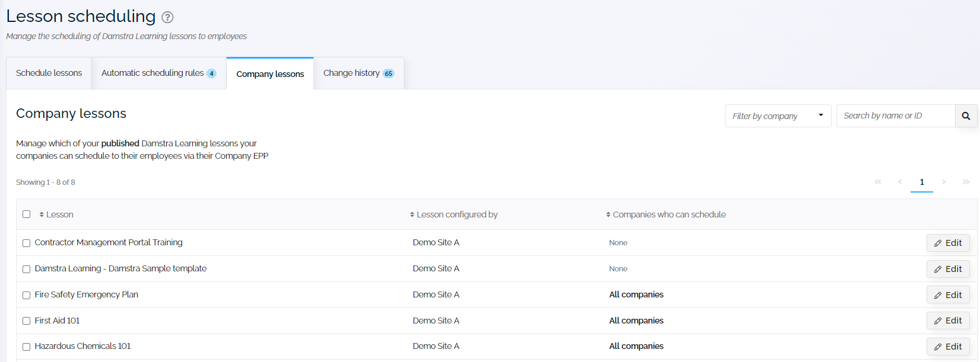The image size is (980, 362).
Task: Sort by Companies who can schedule
Action: point(666,214)
